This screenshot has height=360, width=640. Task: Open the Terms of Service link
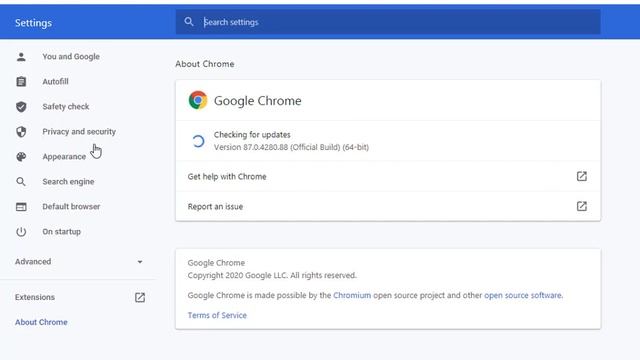[217, 315]
